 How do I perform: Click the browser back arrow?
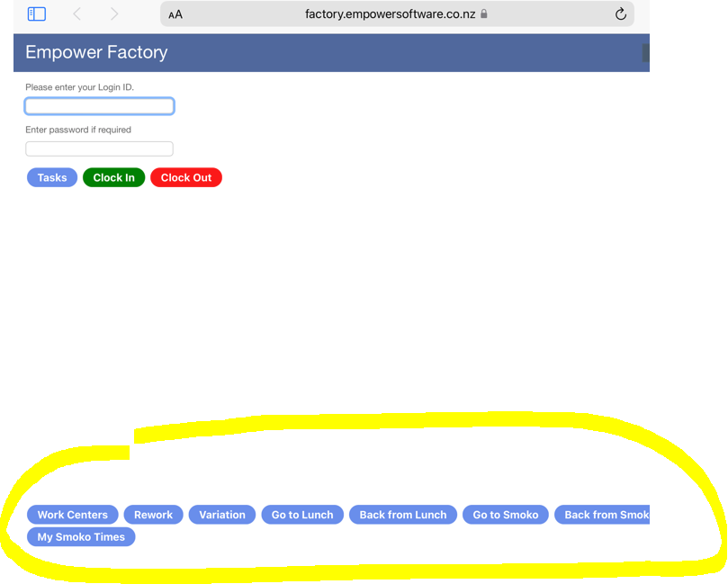point(77,14)
